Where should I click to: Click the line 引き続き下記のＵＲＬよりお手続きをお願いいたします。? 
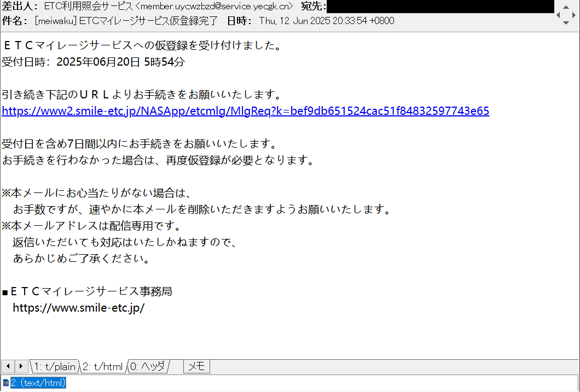(143, 95)
